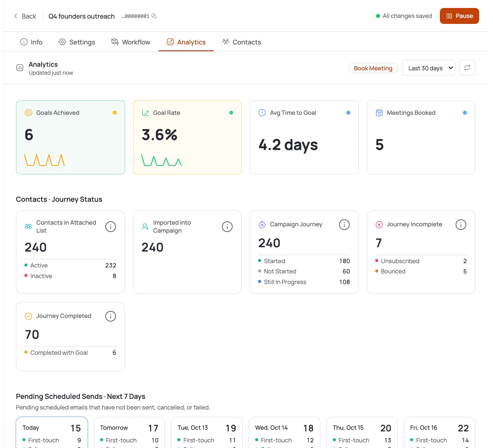The image size is (493, 448).
Task: Click the Book Meeting goal pill
Action: click(x=373, y=68)
